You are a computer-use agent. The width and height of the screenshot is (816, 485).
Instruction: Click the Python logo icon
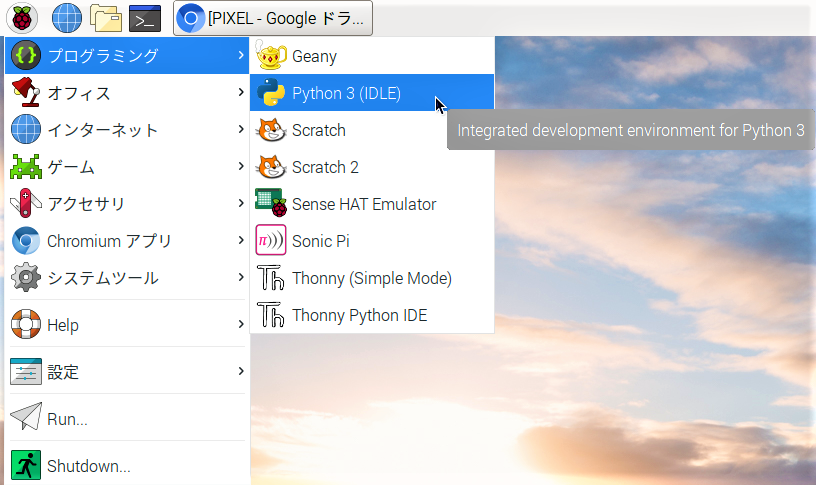[271, 93]
